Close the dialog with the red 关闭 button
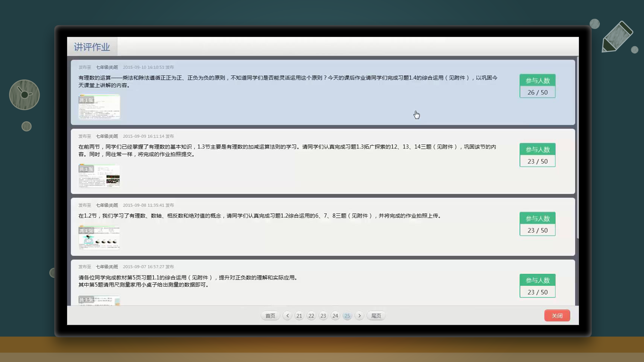 click(x=557, y=316)
